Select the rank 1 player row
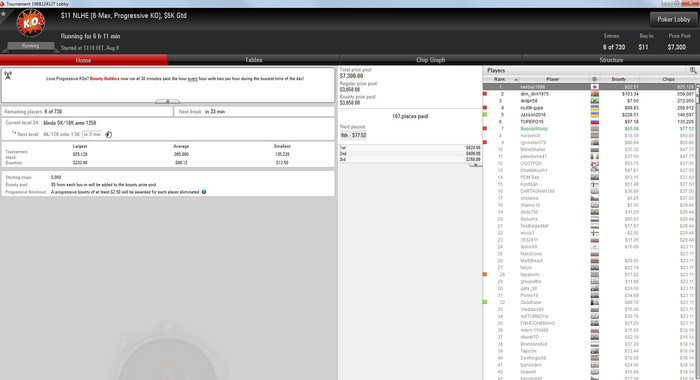 tap(589, 87)
